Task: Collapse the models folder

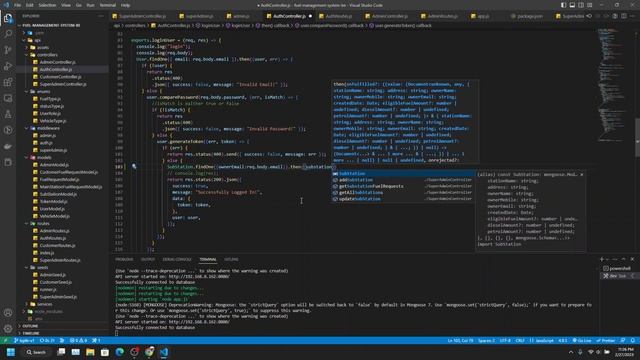Action: click(44, 158)
